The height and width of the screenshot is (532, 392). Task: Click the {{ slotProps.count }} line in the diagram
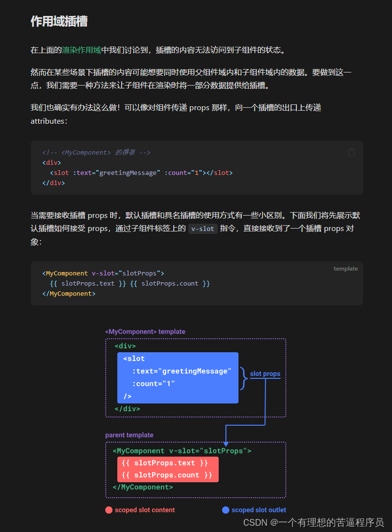pos(167,475)
